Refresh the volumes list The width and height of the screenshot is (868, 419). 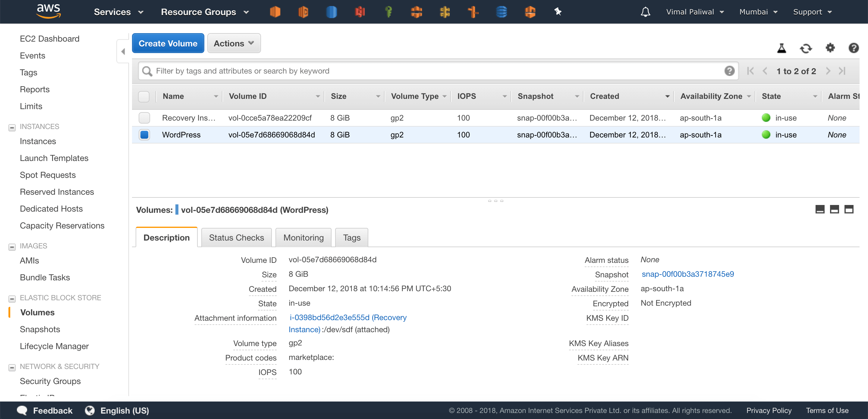(x=806, y=48)
